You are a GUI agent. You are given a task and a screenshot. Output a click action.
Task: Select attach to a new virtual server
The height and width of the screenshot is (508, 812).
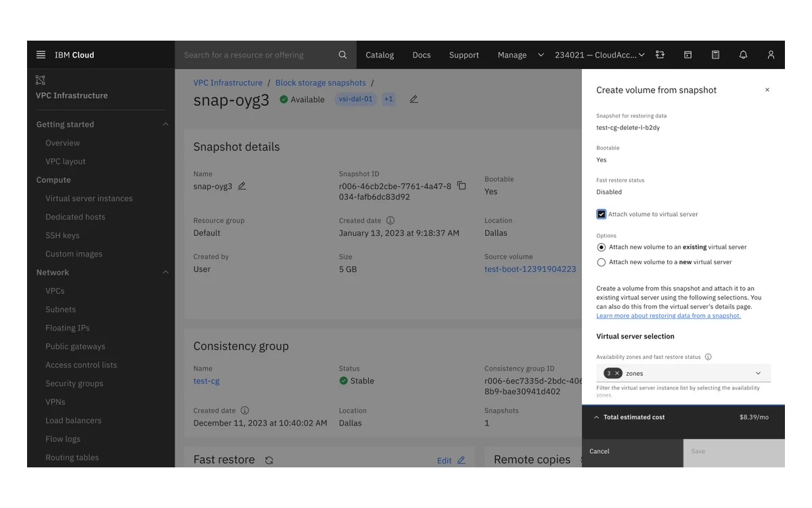pyautogui.click(x=601, y=262)
